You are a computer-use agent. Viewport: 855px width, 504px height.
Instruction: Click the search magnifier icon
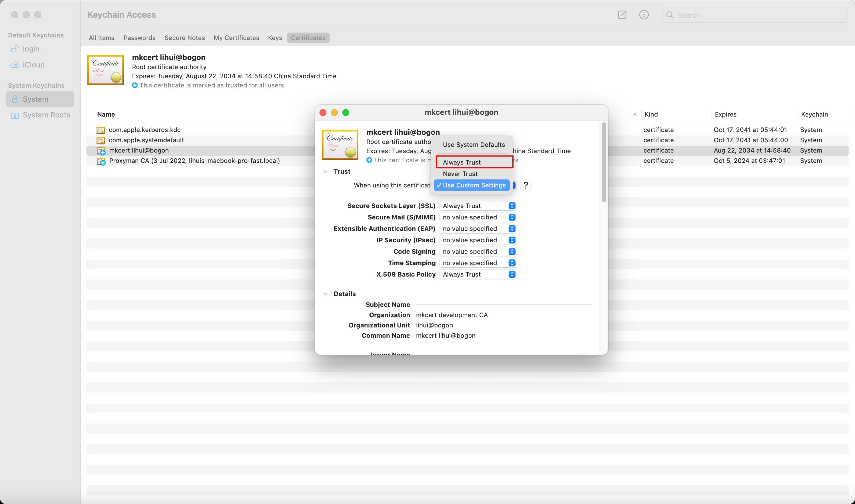point(670,15)
